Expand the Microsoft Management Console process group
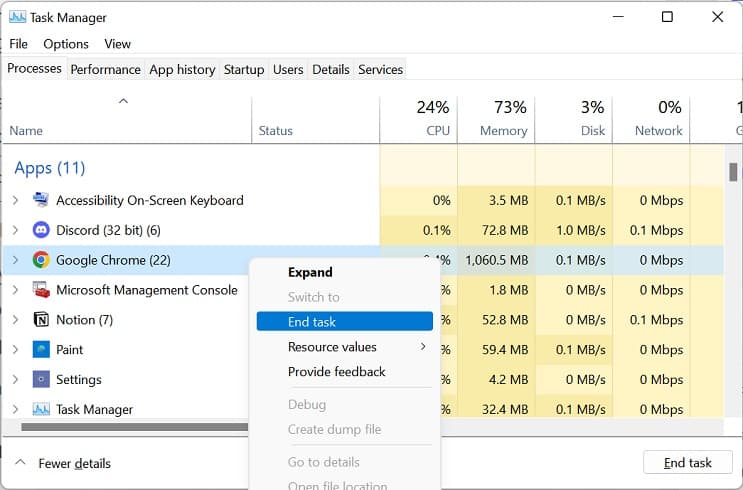The image size is (743, 490). pos(15,290)
